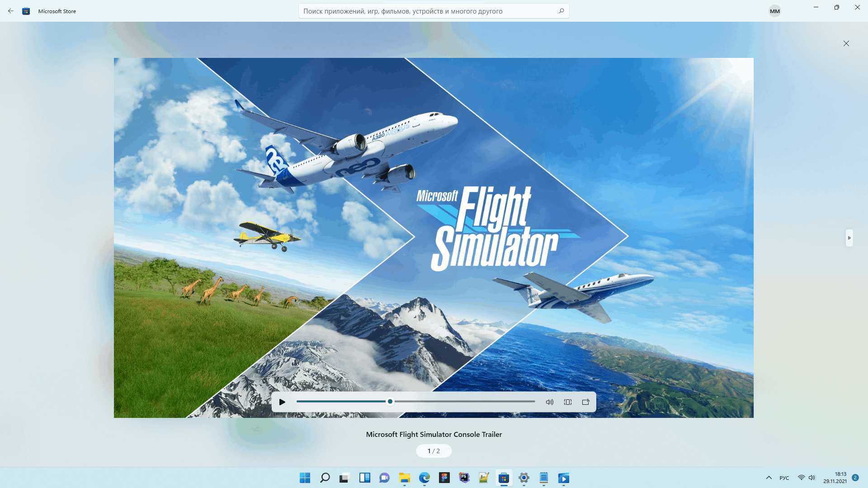
Task: Click the 1 / 2 page indicator
Action: [x=434, y=451]
